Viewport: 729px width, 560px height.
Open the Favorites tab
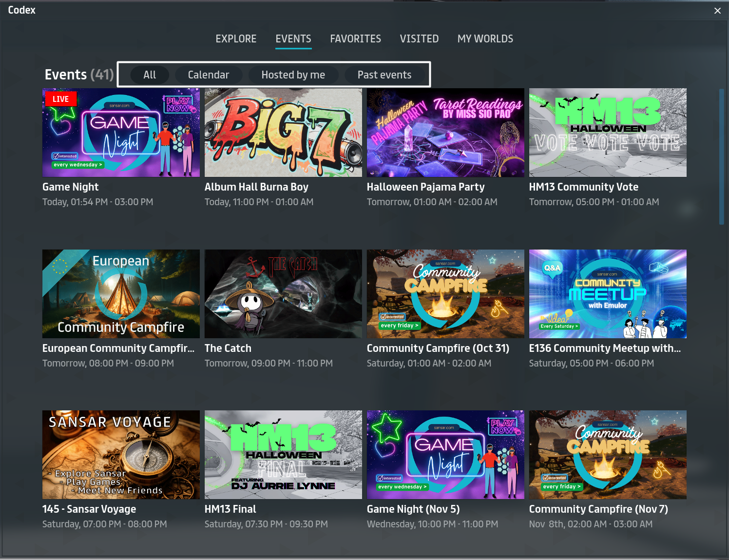pos(355,39)
